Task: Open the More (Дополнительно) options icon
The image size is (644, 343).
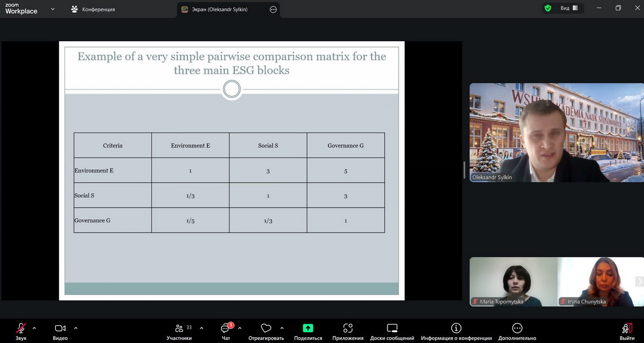Action: click(517, 329)
